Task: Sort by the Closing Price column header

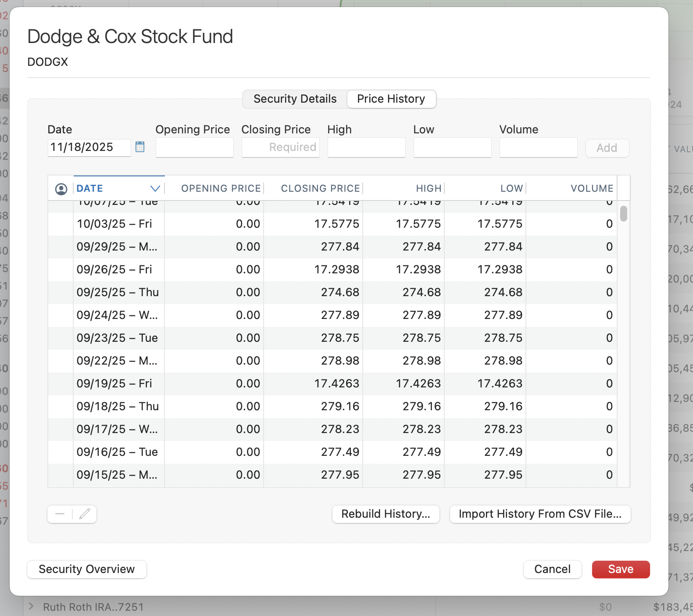Action: point(320,189)
